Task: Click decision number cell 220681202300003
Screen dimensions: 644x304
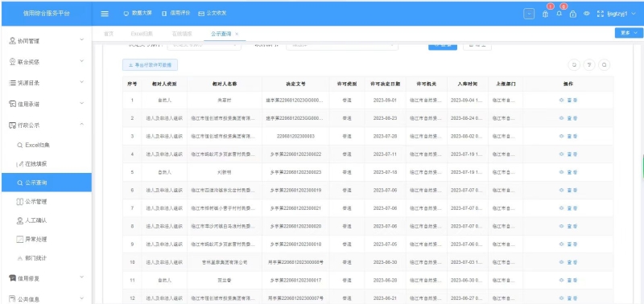Action: point(295,136)
